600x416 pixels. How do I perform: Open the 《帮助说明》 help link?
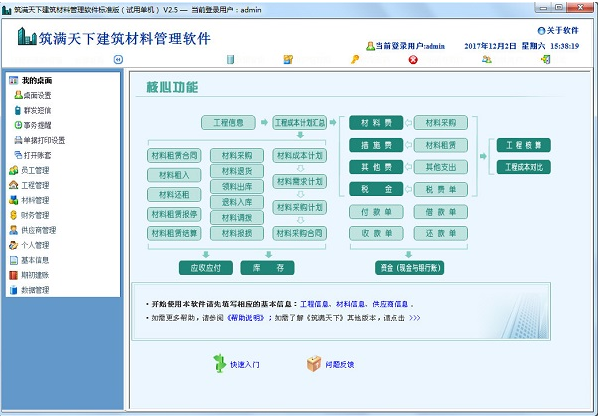(245, 318)
